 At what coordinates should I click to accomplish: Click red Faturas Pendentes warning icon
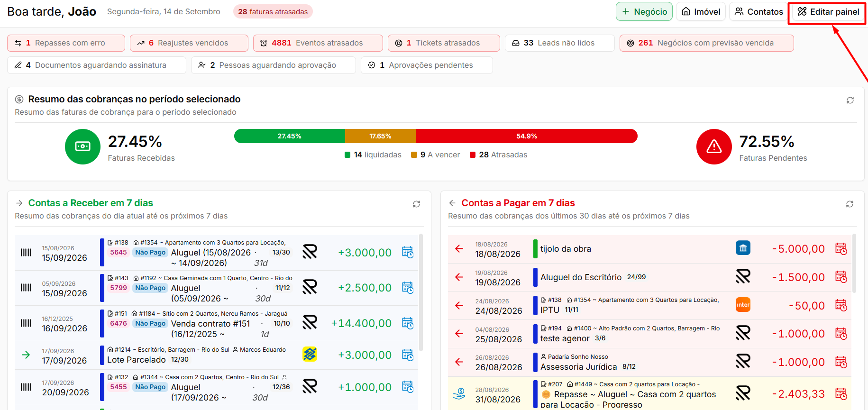(714, 147)
